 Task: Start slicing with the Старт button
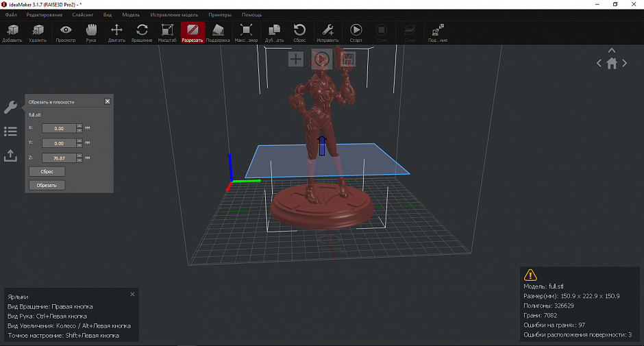pyautogui.click(x=356, y=33)
